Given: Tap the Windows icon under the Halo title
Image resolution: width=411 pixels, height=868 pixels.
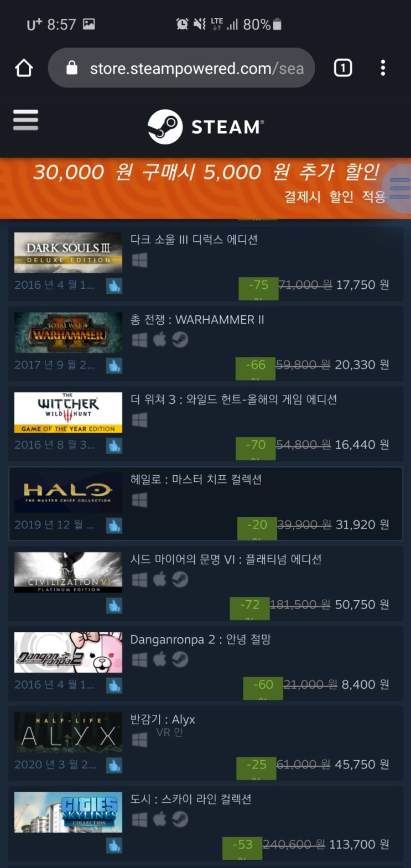Looking at the screenshot, I should click(139, 500).
